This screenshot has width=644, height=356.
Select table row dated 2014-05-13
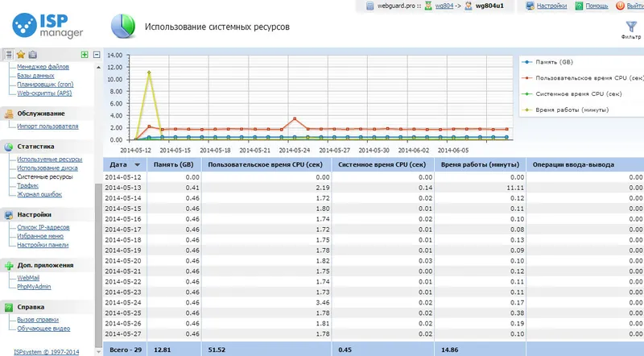pos(374,188)
